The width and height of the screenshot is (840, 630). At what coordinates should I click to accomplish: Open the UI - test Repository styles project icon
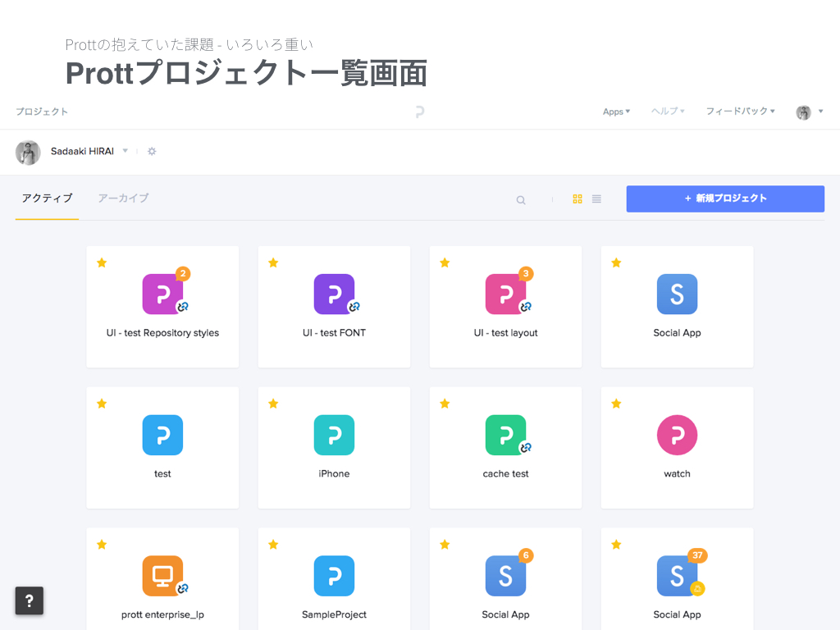pos(162,294)
